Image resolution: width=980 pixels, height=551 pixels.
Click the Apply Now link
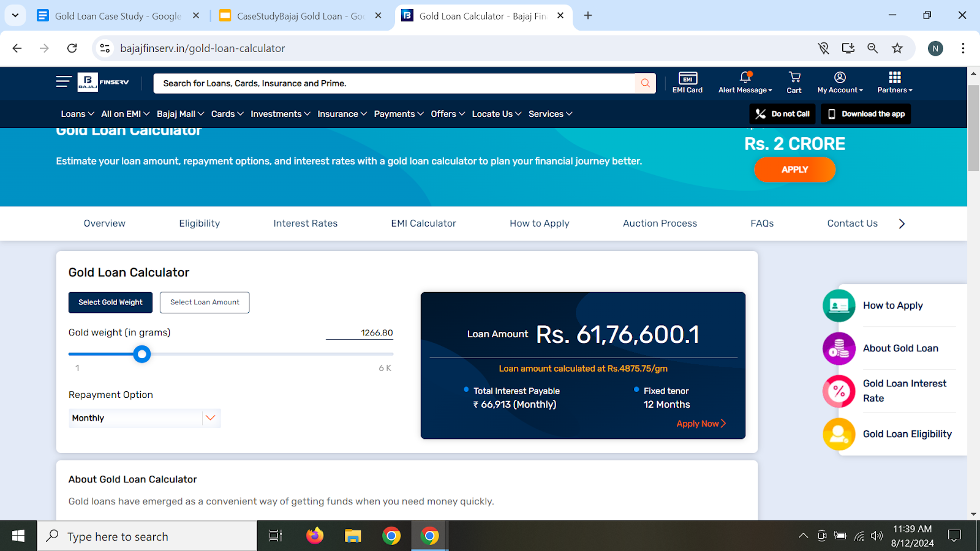click(x=701, y=424)
